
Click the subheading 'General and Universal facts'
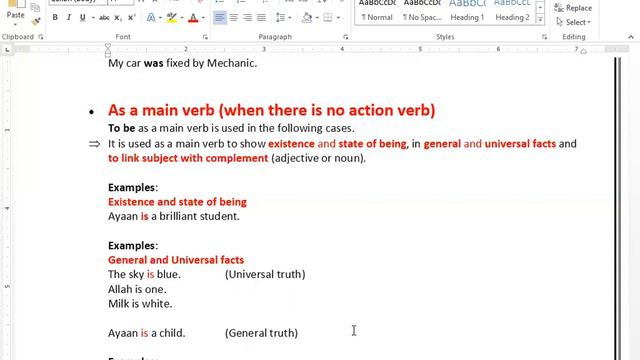click(x=176, y=260)
